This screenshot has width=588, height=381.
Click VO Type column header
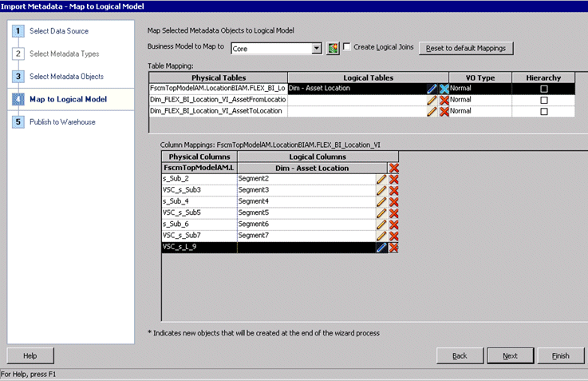point(480,77)
